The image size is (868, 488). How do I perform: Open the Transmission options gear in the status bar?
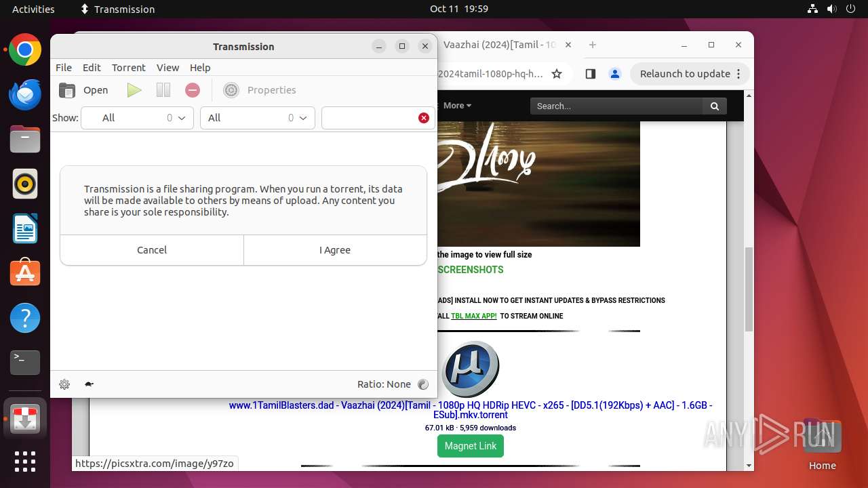click(x=64, y=384)
